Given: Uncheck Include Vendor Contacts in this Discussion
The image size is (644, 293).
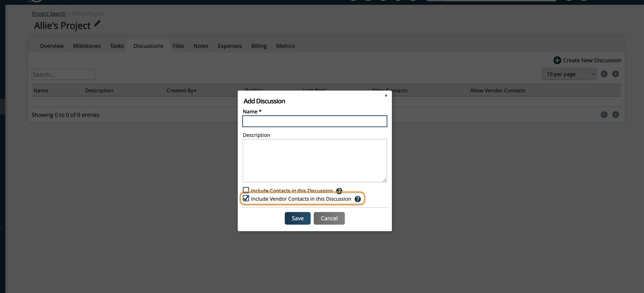Looking at the screenshot, I should (x=246, y=198).
